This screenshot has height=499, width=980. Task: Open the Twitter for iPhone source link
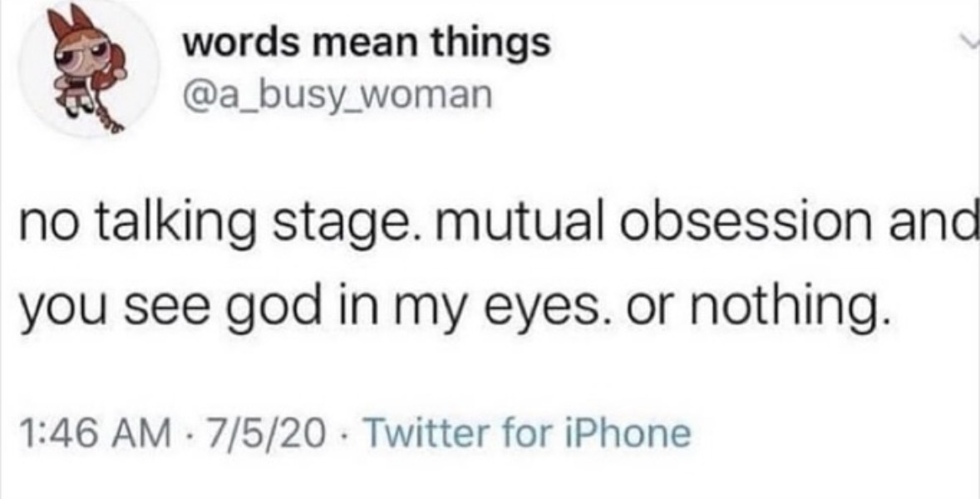coord(526,432)
